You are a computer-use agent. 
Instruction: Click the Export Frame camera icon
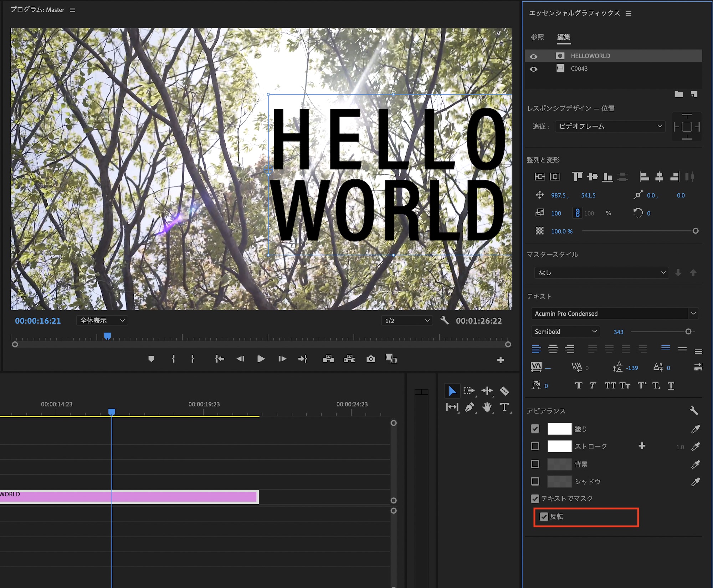(371, 359)
